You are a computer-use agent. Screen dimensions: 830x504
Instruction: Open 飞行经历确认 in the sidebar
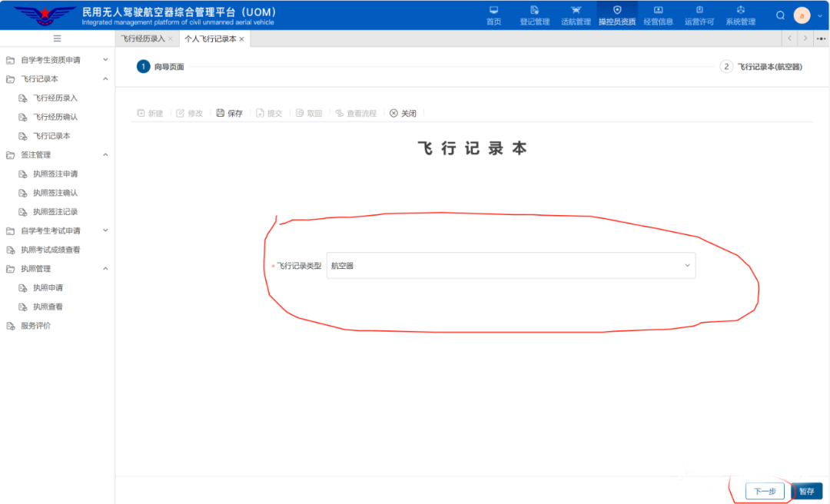[x=55, y=117]
